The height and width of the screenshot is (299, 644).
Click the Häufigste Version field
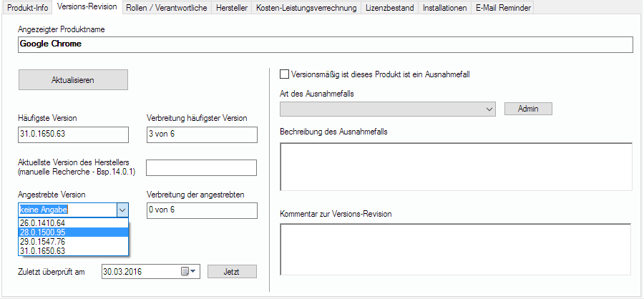[74, 134]
